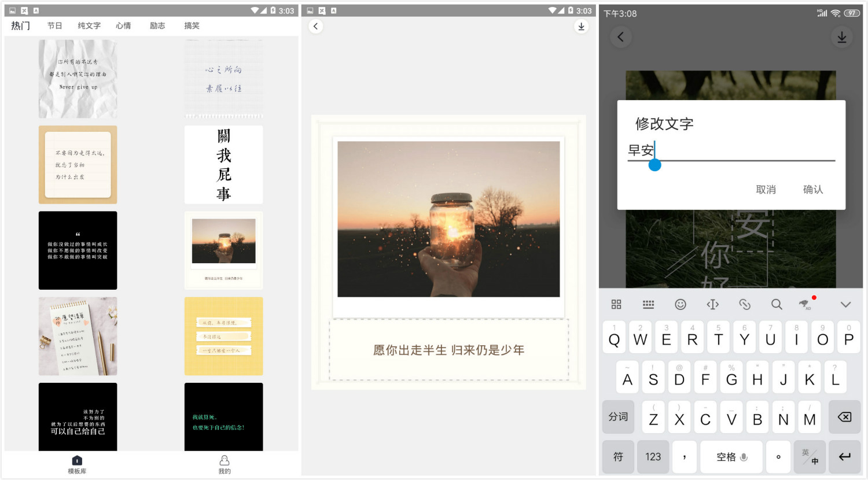Go back from jar template preview
The width and height of the screenshot is (868, 480).
(x=315, y=26)
